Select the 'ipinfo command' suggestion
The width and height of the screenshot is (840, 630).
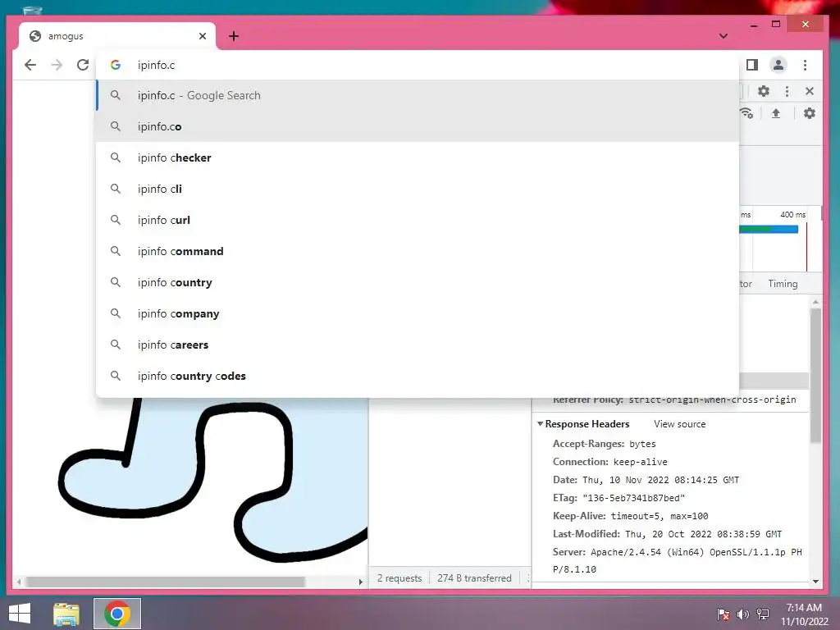coord(418,251)
